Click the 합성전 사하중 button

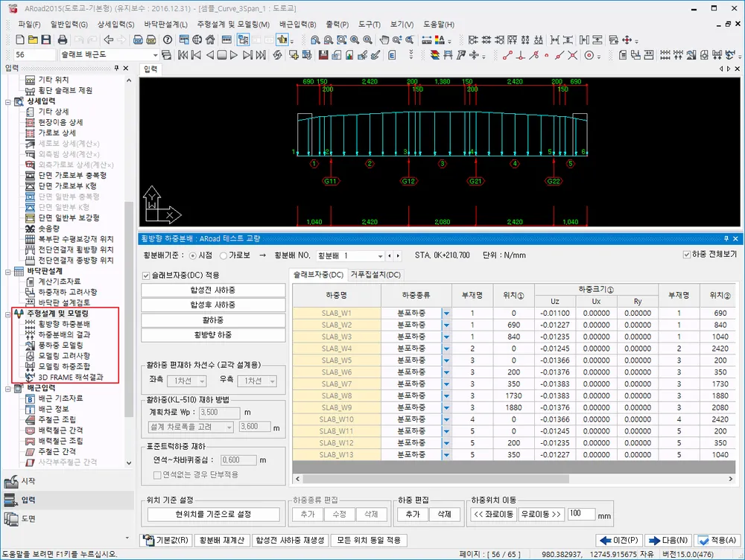coord(213,290)
